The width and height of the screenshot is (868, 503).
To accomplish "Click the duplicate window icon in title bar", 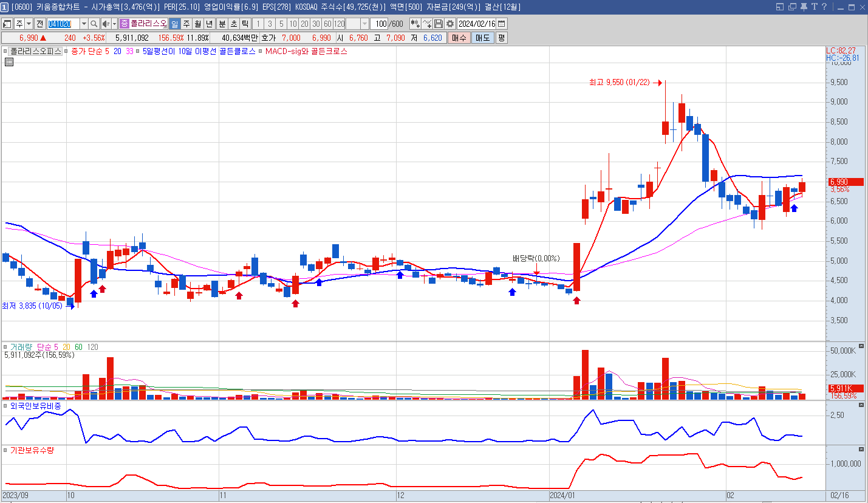I will click(792, 7).
